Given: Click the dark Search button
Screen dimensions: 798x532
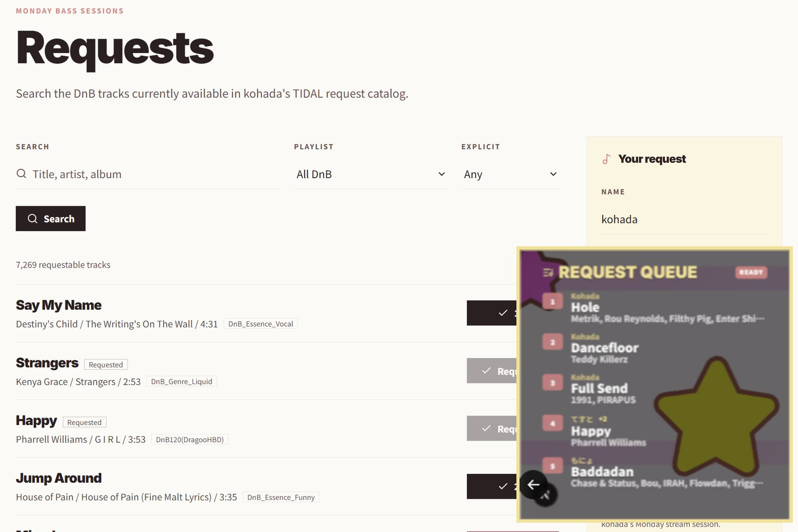Looking at the screenshot, I should coord(50,219).
